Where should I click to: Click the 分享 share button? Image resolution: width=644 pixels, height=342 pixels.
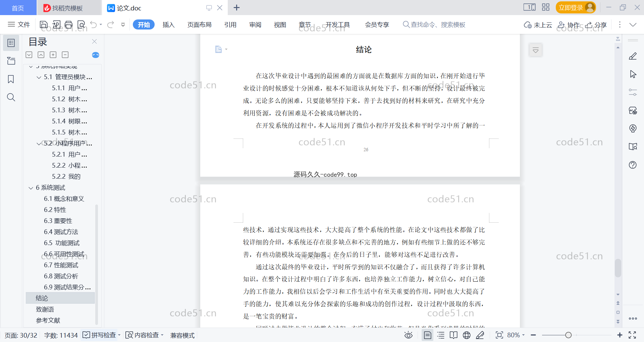tap(596, 25)
